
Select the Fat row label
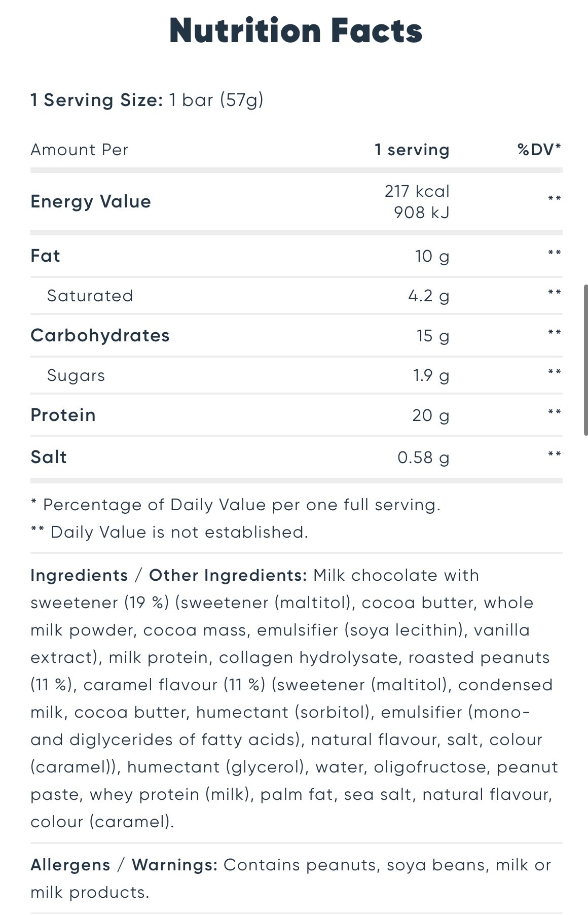(x=45, y=256)
